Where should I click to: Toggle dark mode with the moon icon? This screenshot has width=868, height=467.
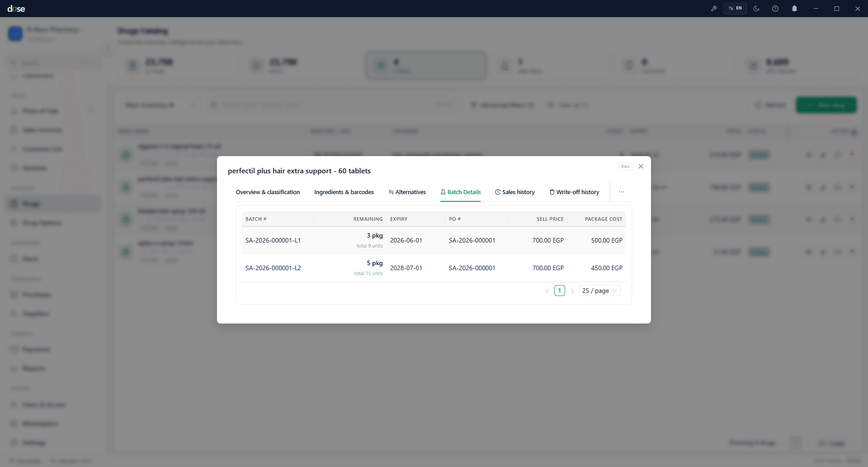click(x=756, y=9)
